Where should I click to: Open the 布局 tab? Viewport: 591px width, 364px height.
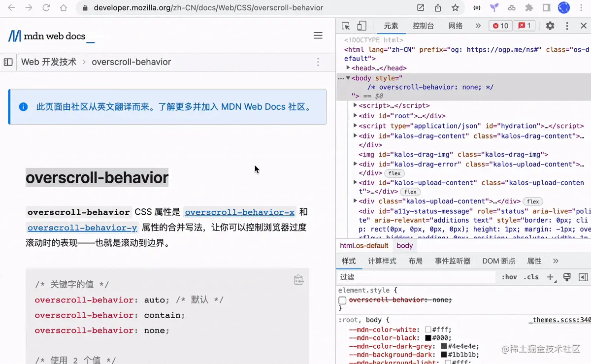pyautogui.click(x=415, y=261)
